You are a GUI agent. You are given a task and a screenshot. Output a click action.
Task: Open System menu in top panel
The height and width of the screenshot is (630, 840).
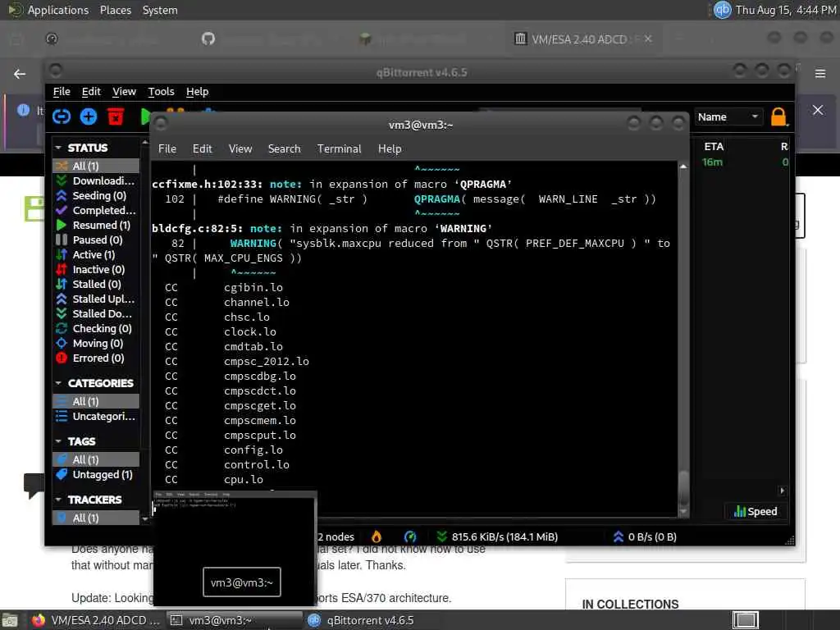tap(160, 10)
